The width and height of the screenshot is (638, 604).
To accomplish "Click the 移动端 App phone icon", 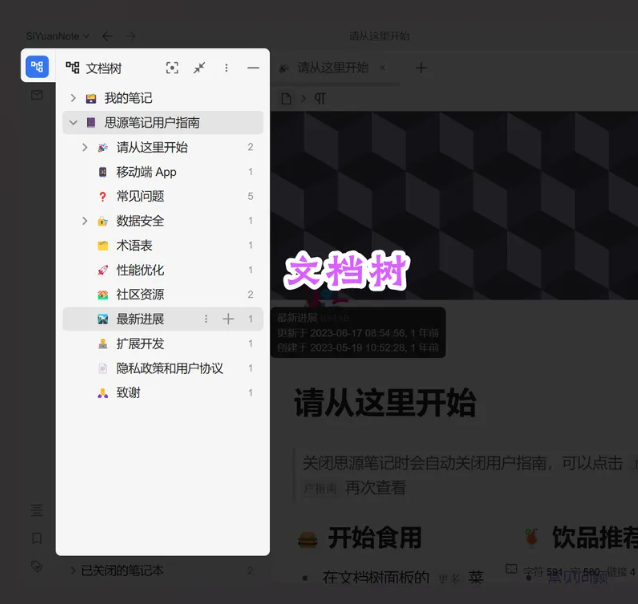I will pos(103,172).
